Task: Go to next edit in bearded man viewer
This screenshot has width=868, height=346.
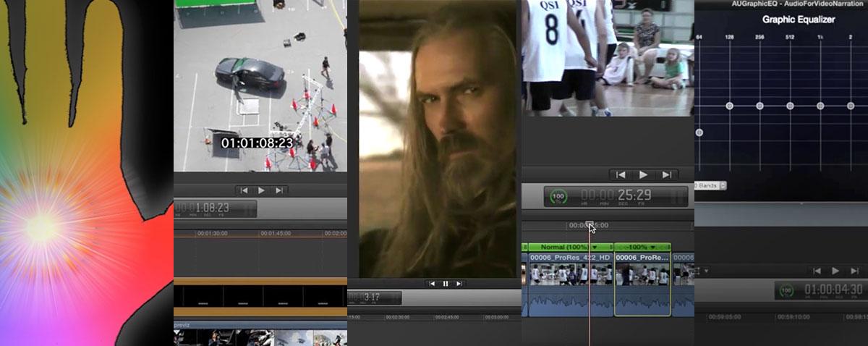Action: 459,284
